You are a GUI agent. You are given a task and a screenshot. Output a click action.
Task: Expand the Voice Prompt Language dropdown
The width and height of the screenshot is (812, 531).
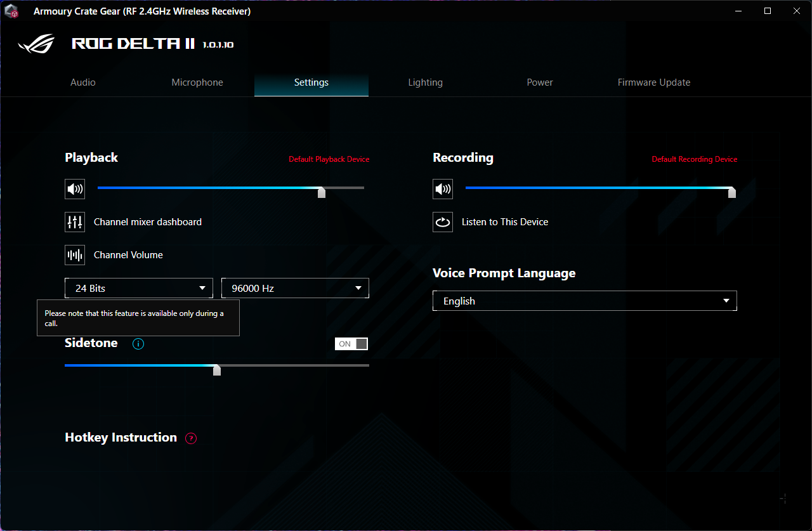(x=585, y=301)
